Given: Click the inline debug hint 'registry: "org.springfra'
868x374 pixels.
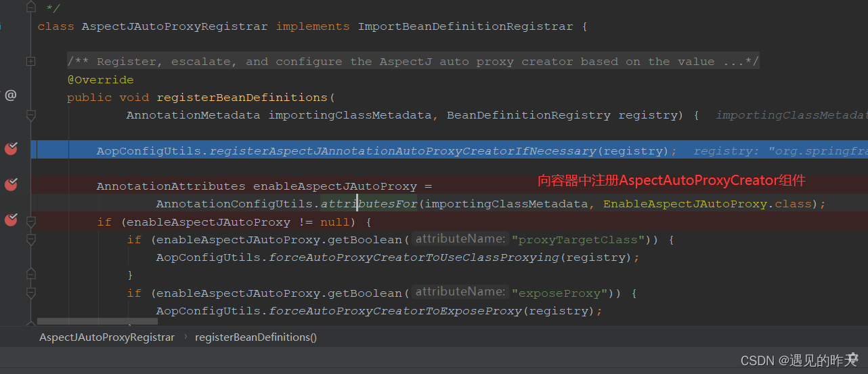Looking at the screenshot, I should click(x=781, y=150).
